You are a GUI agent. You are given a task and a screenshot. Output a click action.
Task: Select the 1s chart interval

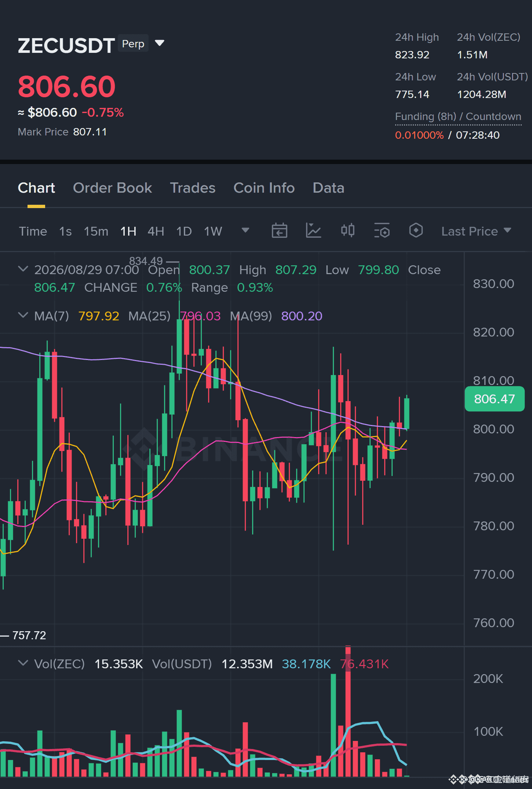65,231
